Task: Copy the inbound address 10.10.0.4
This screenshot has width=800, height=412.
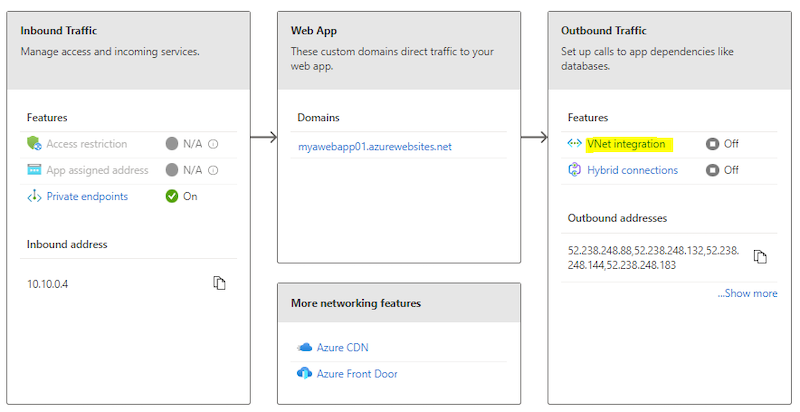Action: pyautogui.click(x=220, y=283)
